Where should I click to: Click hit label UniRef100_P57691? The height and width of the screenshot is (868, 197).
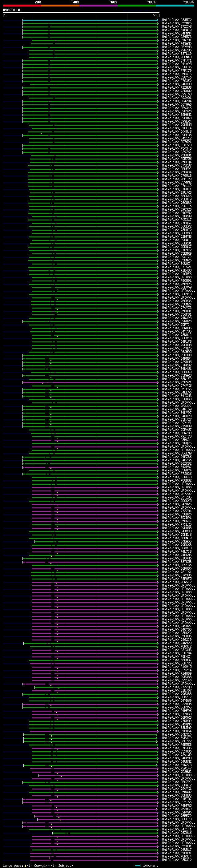pyautogui.click(x=176, y=142)
